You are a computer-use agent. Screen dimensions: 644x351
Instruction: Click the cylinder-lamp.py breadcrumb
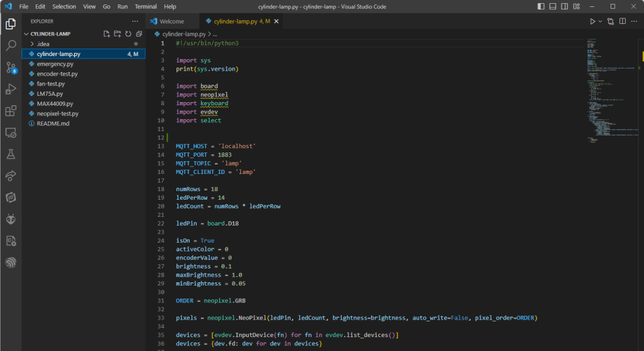pyautogui.click(x=183, y=34)
